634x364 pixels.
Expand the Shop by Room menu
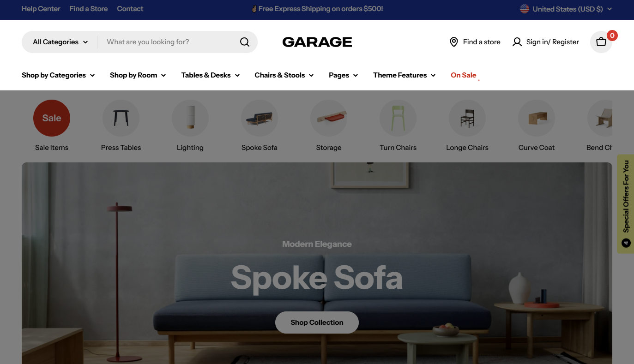[138, 75]
